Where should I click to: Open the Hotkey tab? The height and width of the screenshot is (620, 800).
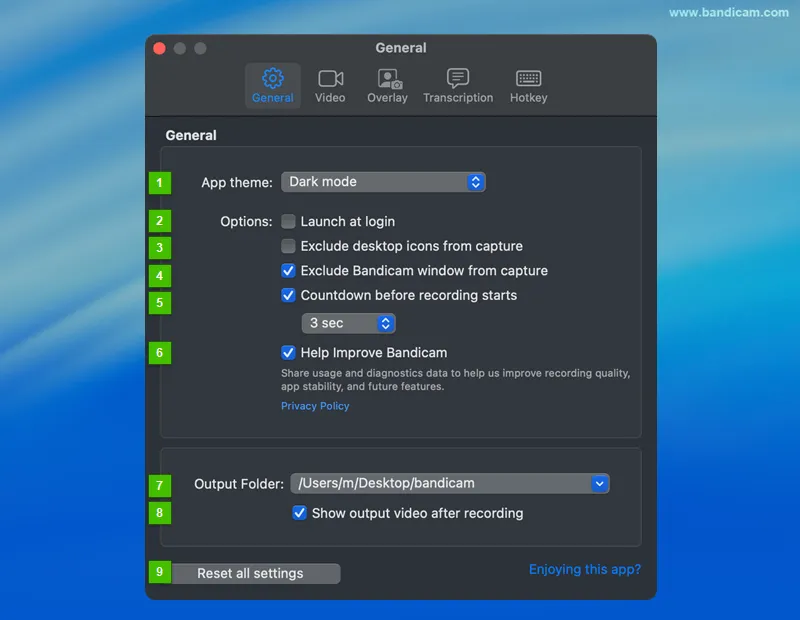(529, 86)
